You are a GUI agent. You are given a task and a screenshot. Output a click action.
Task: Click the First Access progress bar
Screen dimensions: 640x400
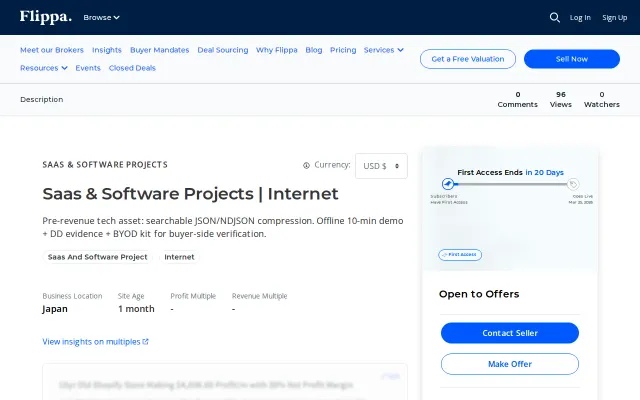pos(510,184)
